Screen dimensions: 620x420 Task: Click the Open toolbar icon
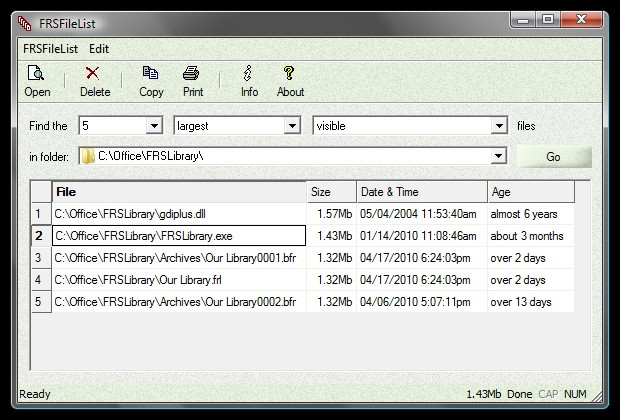tap(36, 73)
